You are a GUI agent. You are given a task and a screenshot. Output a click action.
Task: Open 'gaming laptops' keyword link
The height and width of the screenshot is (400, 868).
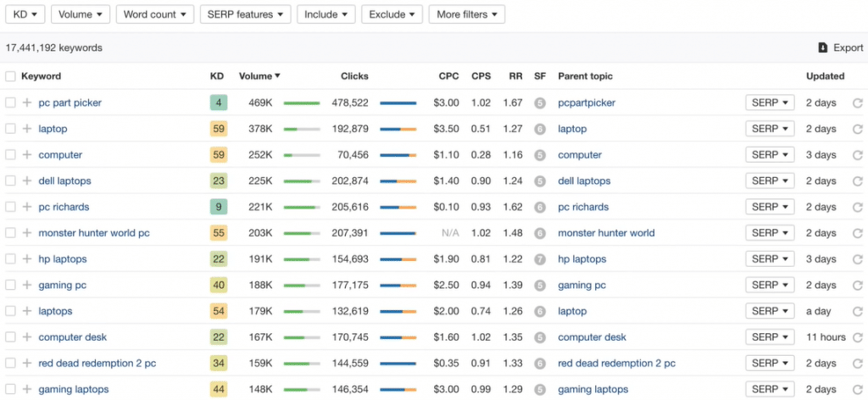tap(74, 389)
